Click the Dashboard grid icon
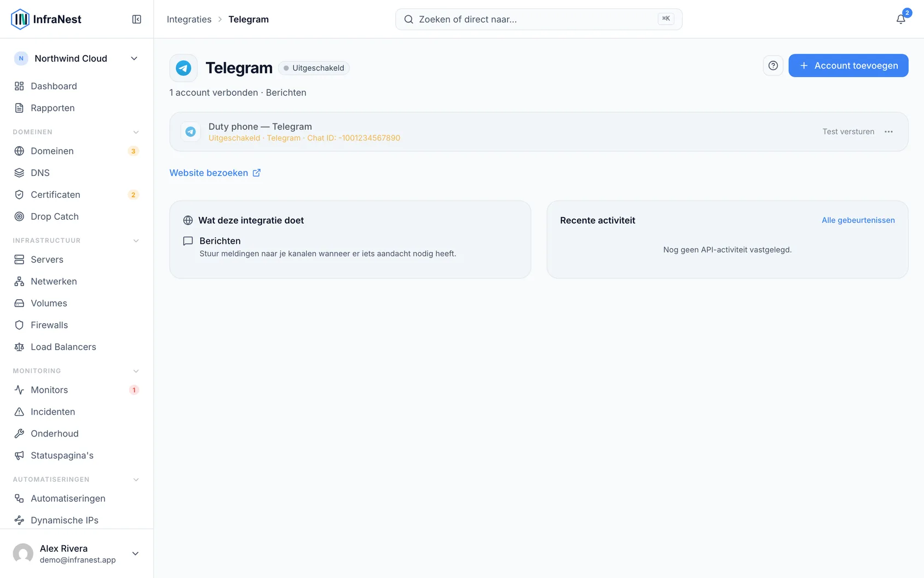 pos(19,86)
